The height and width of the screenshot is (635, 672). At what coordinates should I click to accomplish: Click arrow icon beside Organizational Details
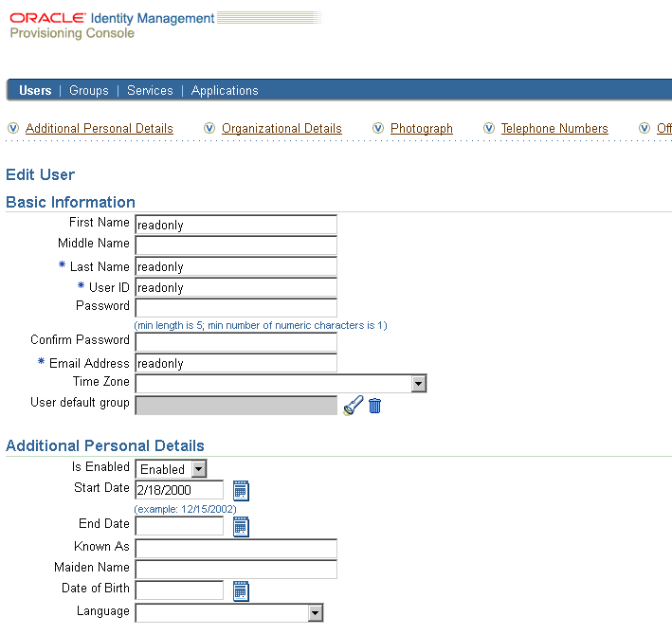coord(209,129)
